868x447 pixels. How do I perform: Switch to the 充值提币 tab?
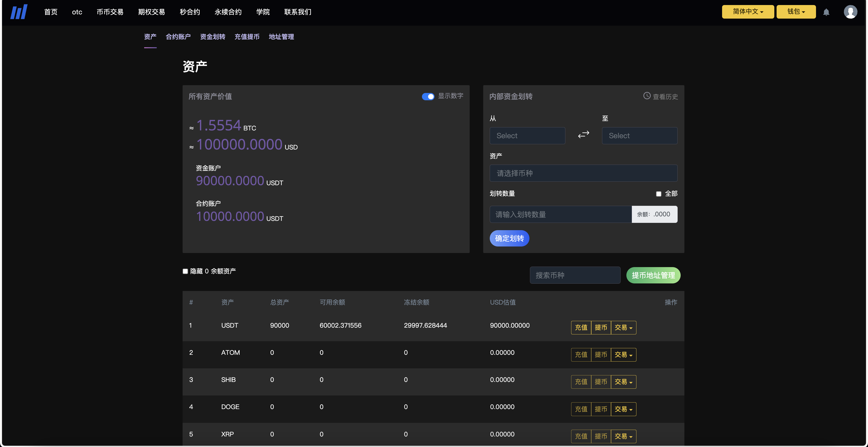coord(247,37)
